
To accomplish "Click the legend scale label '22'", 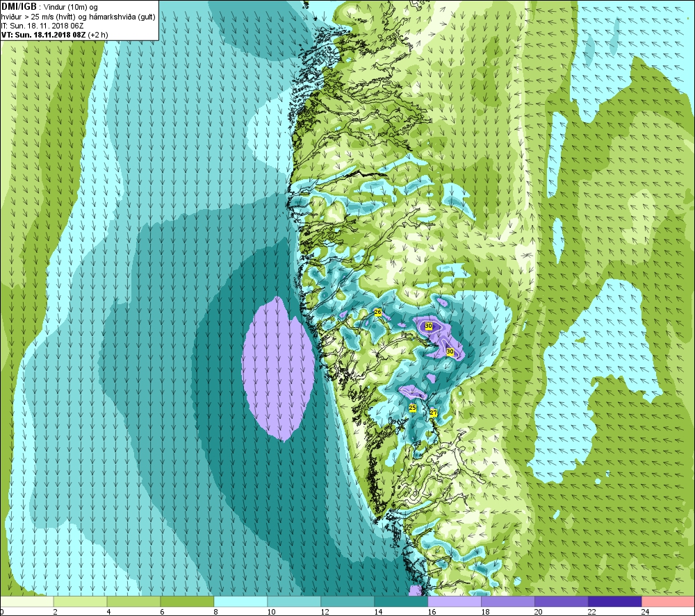I will (x=592, y=612).
